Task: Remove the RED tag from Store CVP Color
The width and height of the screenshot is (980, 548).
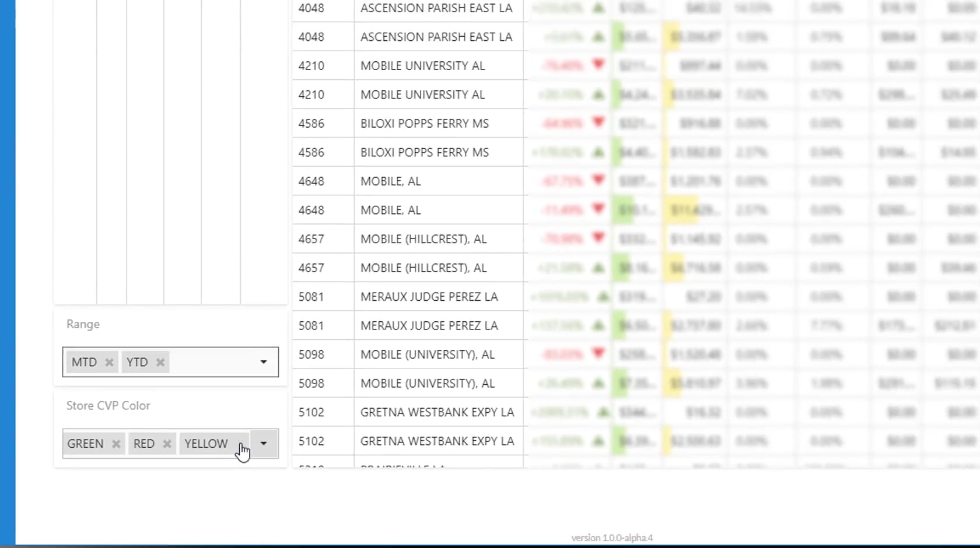Action: [x=167, y=444]
